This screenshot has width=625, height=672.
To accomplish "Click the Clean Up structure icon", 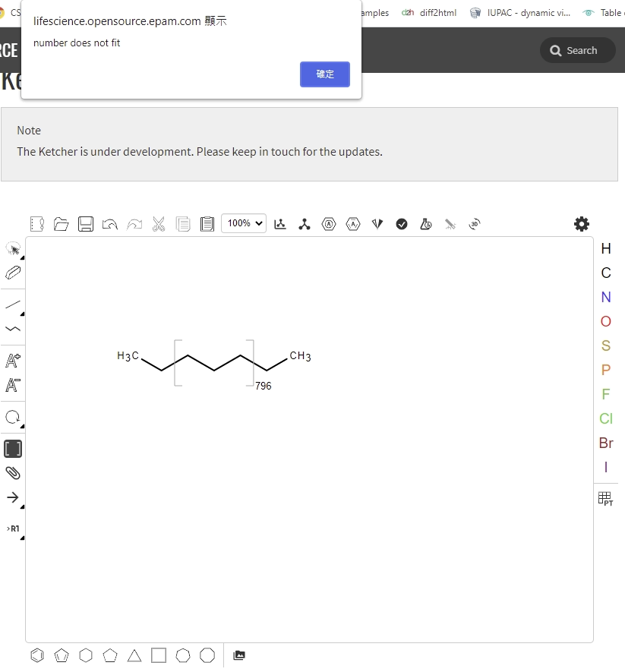I will tap(305, 224).
